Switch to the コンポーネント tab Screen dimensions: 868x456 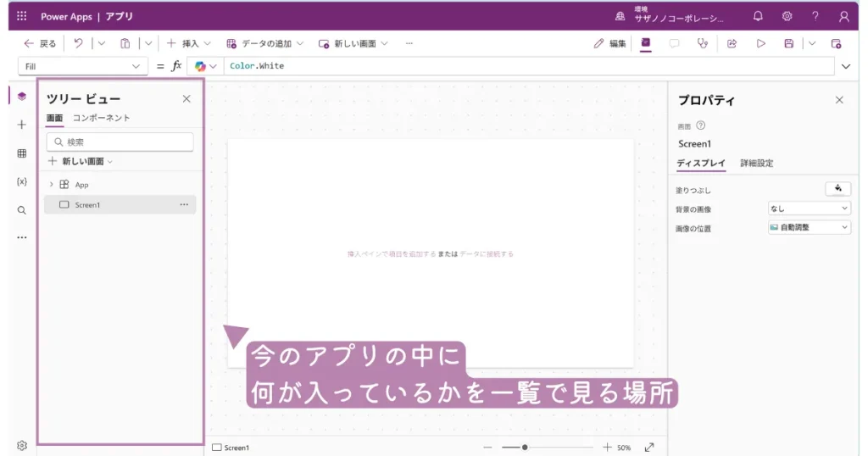tap(102, 118)
